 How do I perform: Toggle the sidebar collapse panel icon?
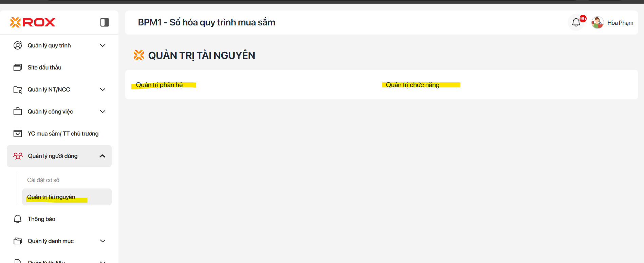(x=105, y=22)
